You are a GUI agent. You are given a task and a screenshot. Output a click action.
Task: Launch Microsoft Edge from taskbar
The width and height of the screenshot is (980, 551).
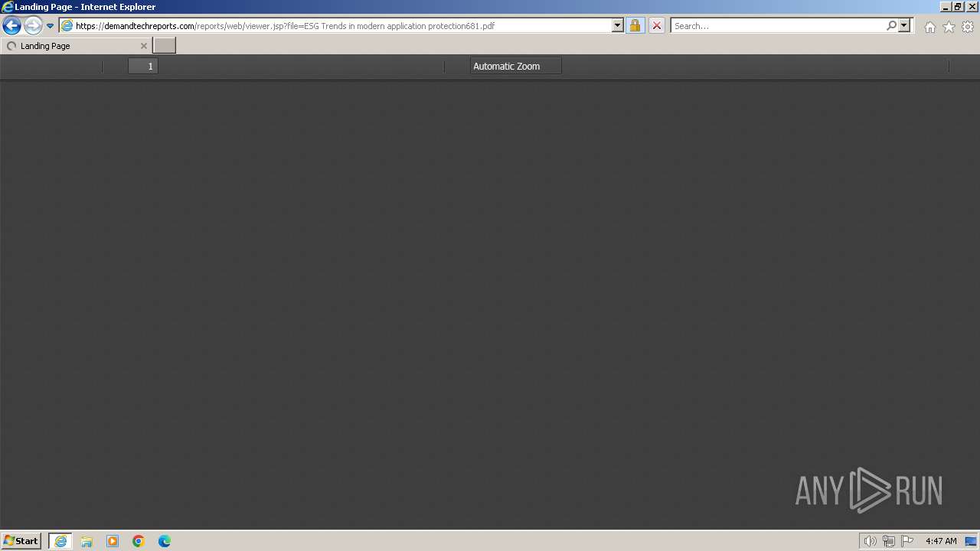[165, 541]
